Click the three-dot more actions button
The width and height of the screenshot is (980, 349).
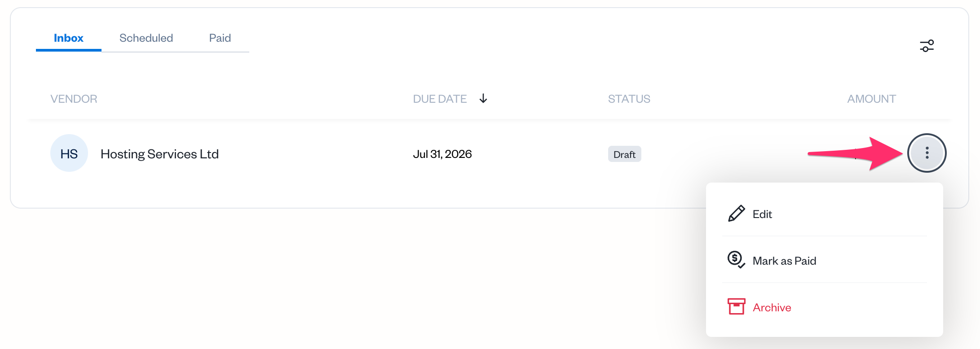(927, 153)
